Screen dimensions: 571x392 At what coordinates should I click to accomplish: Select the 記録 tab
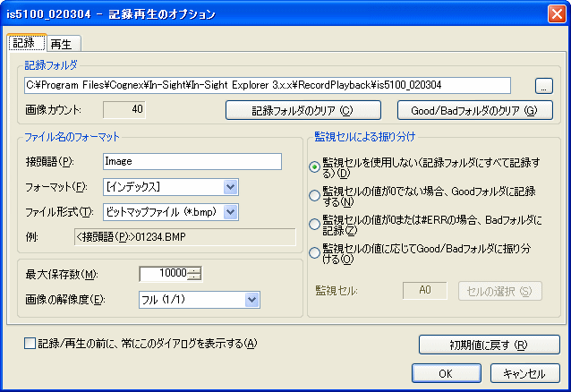[24, 43]
